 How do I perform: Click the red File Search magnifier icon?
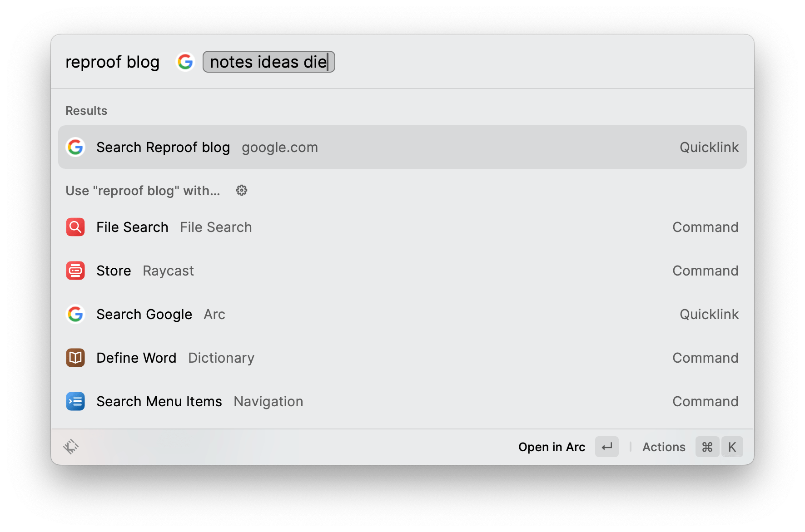click(75, 227)
